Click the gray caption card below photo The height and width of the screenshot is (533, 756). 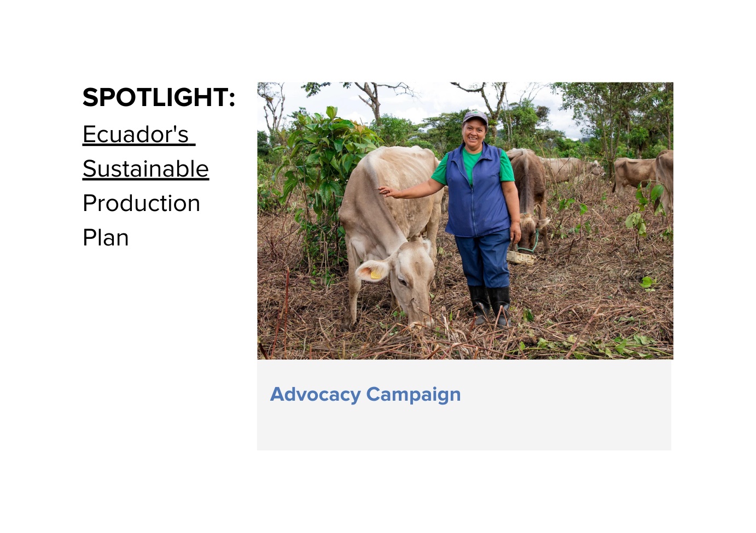pyautogui.click(x=464, y=405)
